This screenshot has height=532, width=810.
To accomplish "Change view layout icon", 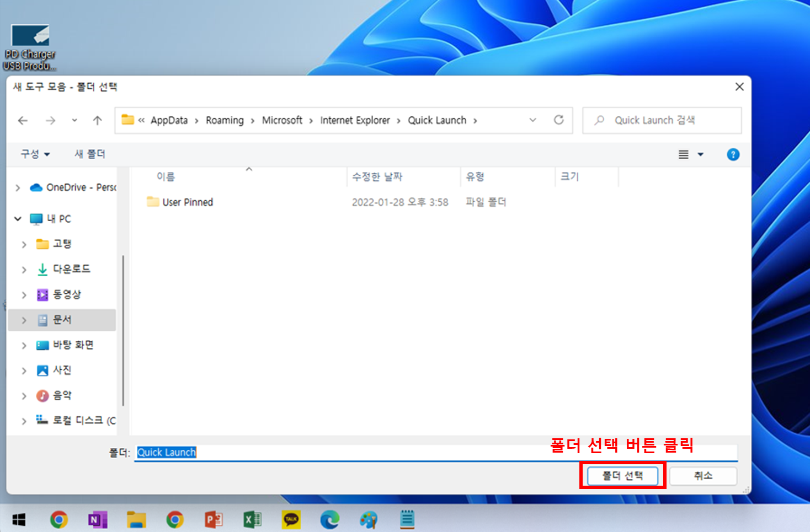I will pyautogui.click(x=684, y=154).
